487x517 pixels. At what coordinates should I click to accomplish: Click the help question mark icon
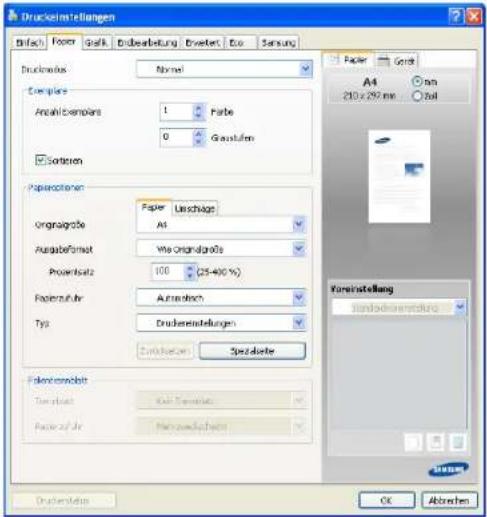(x=456, y=16)
